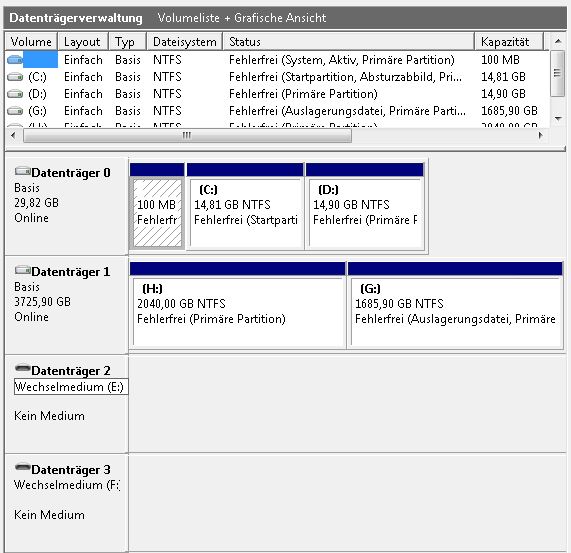This screenshot has width=571, height=553.
Task: Sort by the Layout column header
Action: pos(83,42)
